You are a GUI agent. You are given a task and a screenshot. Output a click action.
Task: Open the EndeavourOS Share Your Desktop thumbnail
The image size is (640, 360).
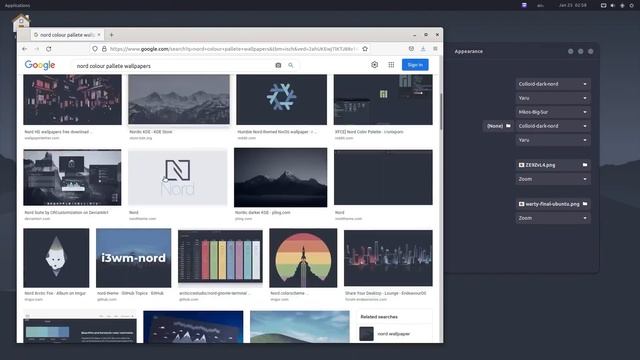[x=388, y=258]
